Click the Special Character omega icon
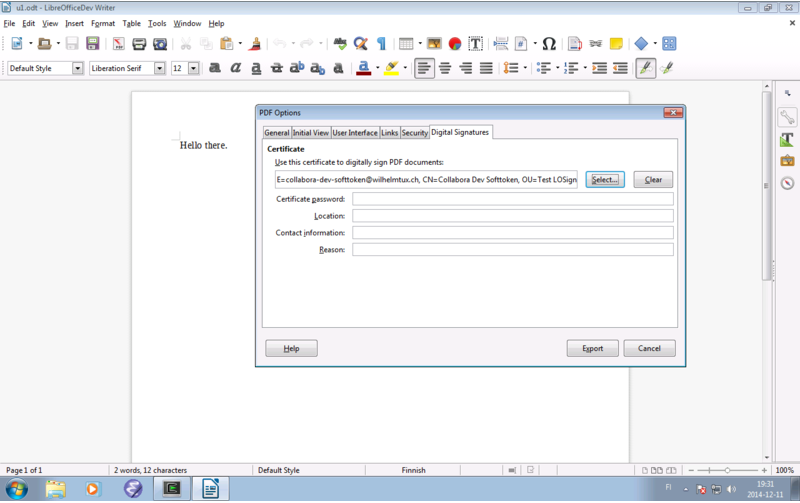The height and width of the screenshot is (503, 800). 549,44
